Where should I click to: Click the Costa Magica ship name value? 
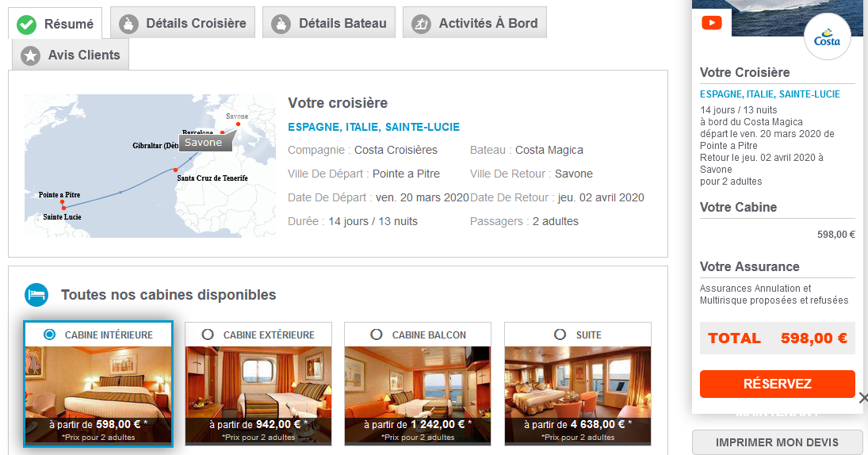click(x=549, y=150)
